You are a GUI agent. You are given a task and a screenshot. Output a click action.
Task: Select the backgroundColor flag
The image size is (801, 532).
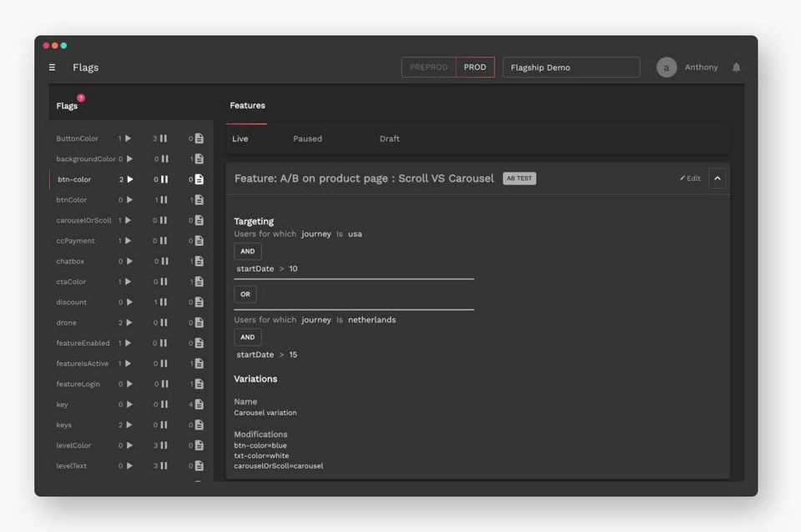[x=86, y=158]
